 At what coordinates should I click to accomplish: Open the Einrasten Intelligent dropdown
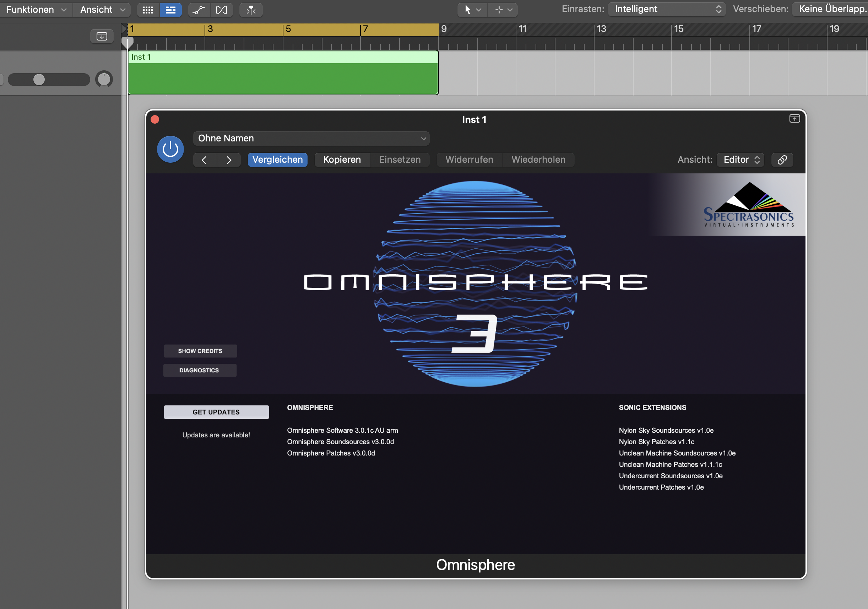point(667,9)
